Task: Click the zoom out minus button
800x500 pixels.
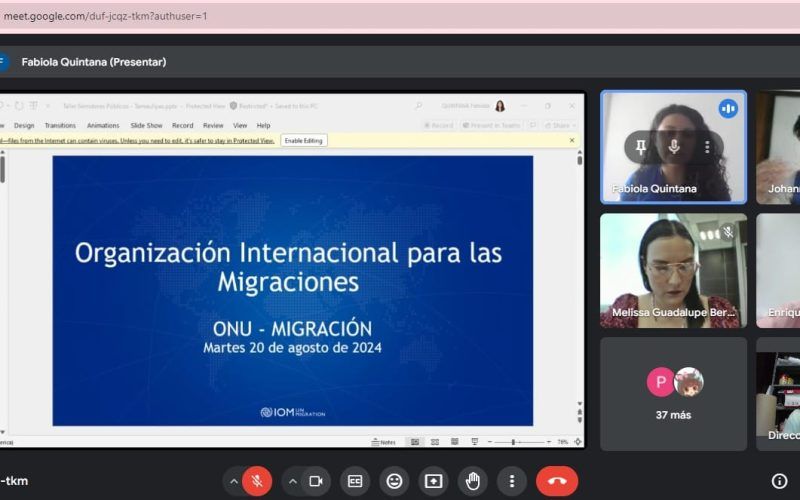Action: point(490,442)
